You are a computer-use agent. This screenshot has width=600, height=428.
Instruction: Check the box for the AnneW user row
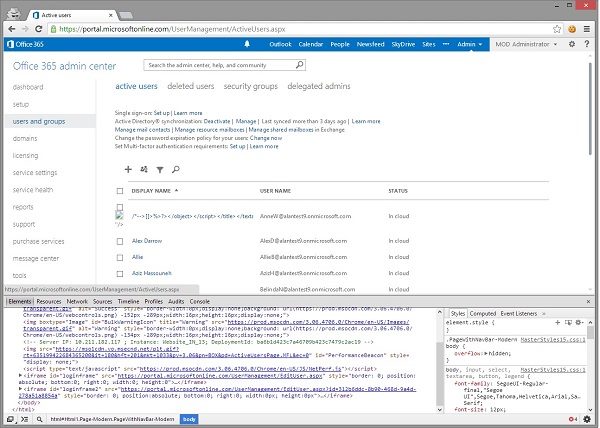(x=120, y=207)
